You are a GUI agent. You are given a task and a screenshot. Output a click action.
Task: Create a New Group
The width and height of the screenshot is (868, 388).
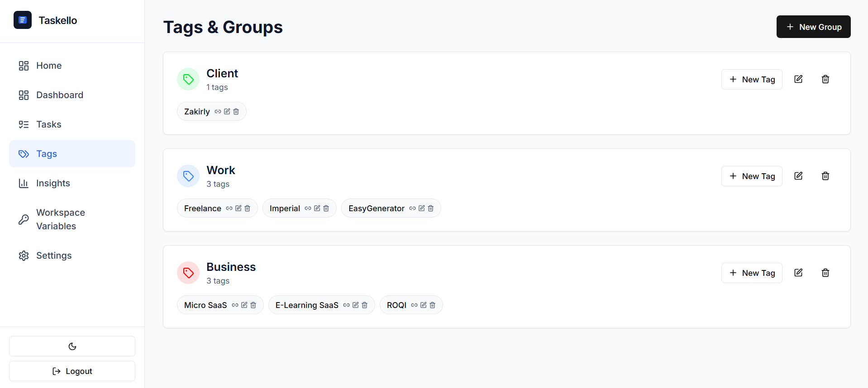[x=813, y=27]
